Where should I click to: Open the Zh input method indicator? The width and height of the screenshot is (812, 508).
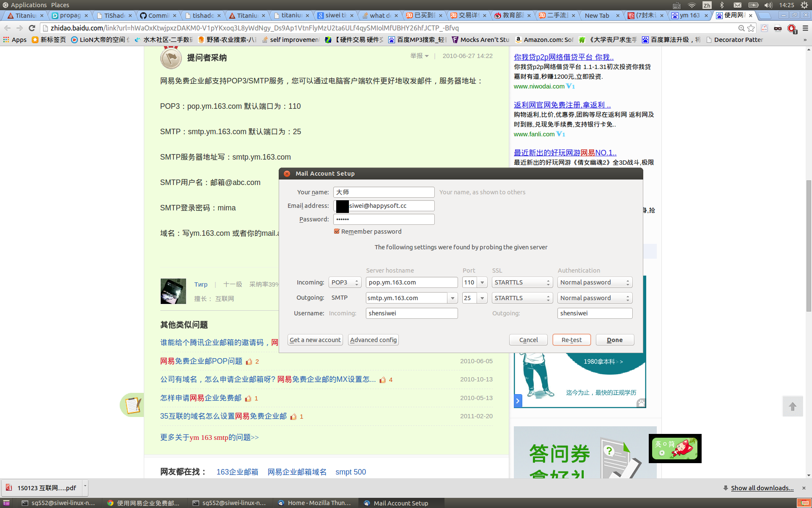707,5
